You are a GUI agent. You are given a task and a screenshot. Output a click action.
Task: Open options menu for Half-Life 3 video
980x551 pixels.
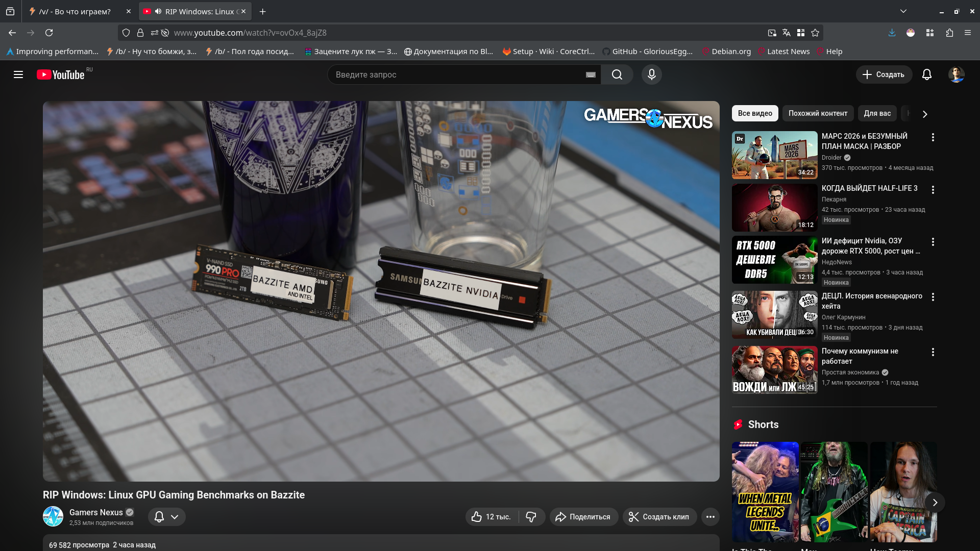point(933,190)
